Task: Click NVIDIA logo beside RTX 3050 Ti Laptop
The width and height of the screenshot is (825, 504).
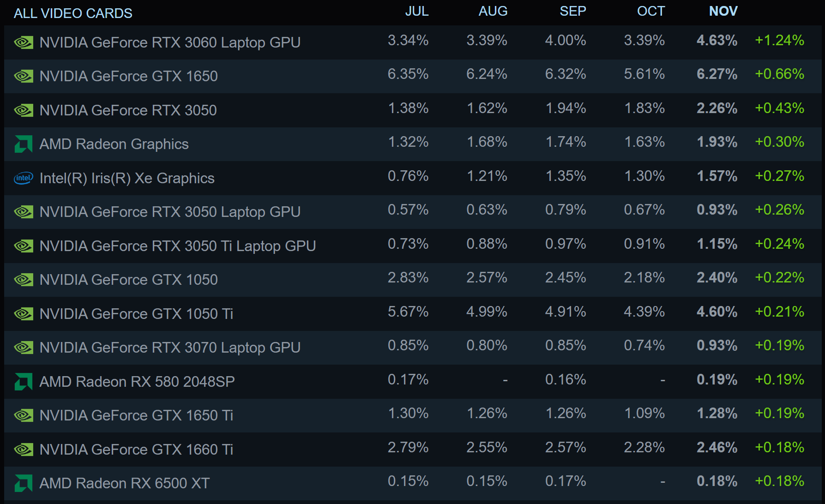Action: coord(24,246)
